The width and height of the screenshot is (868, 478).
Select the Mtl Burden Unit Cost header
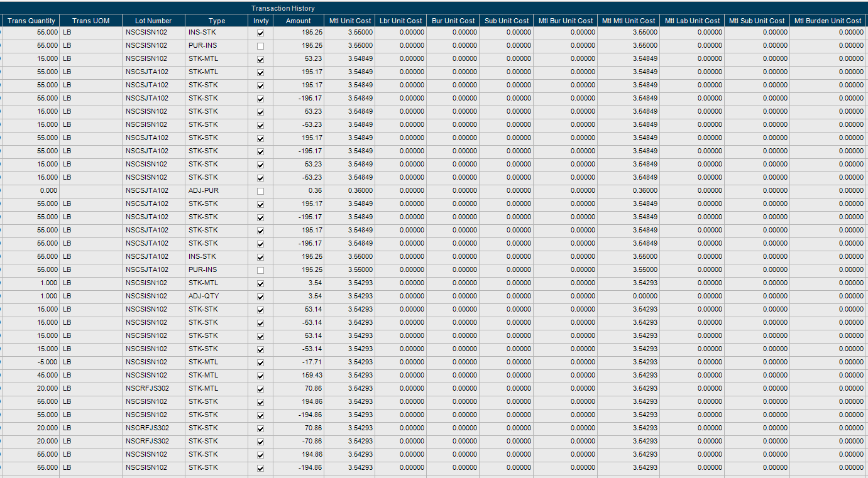[828, 21]
